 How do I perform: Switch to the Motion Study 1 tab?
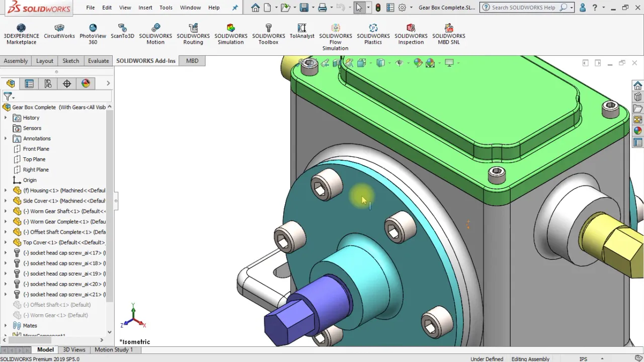click(x=114, y=349)
